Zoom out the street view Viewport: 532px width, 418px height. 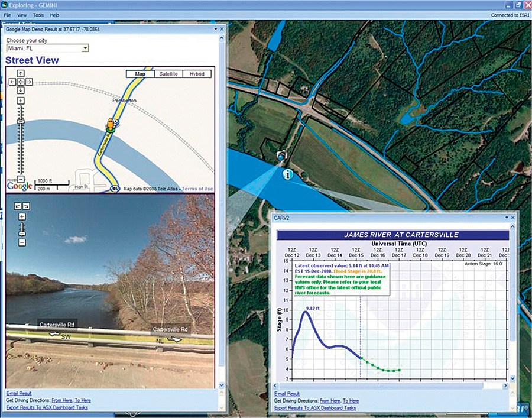pos(22,242)
